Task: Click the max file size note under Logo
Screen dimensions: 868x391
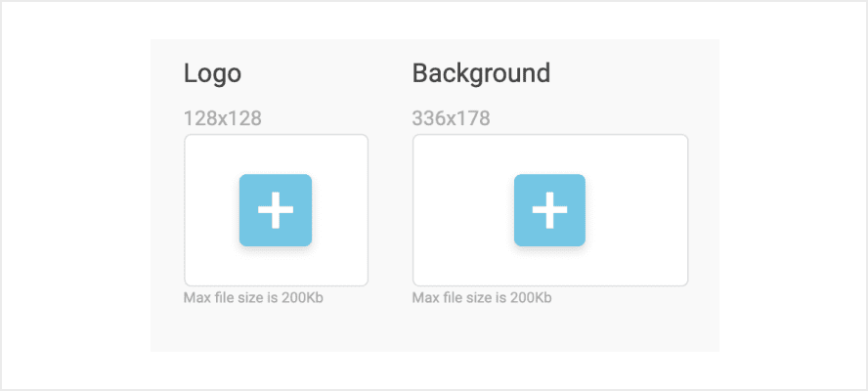Action: pos(253,297)
